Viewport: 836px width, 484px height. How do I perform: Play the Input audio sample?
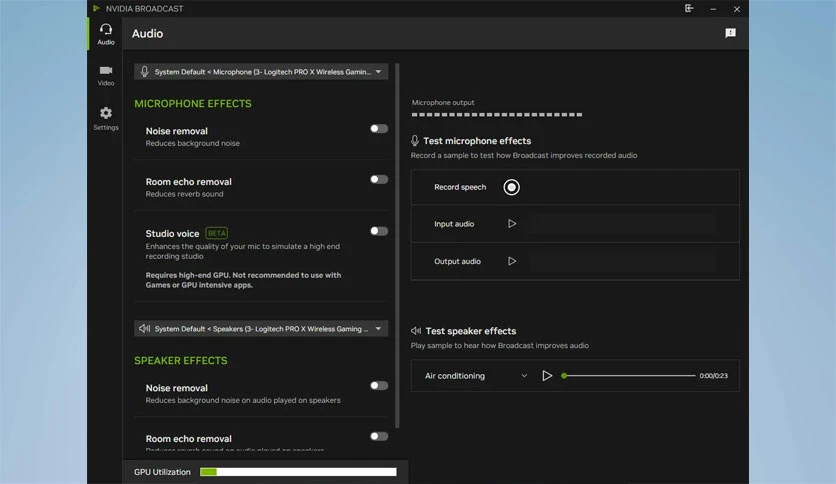pos(512,224)
